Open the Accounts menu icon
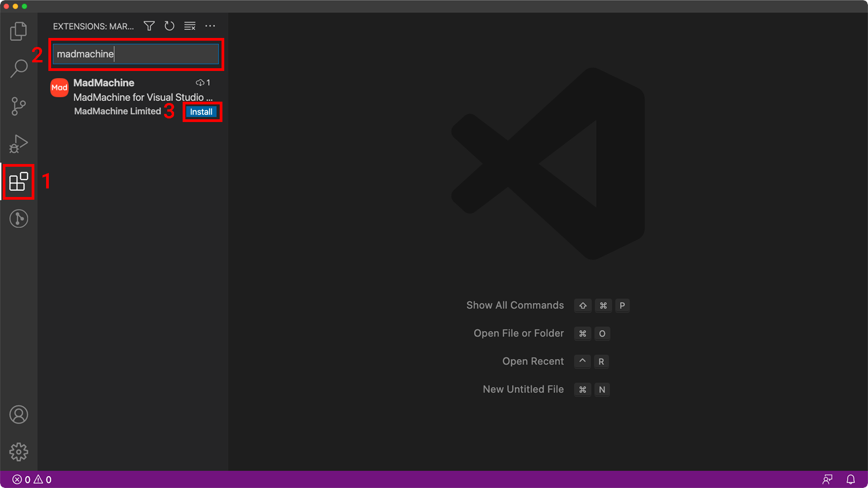This screenshot has width=868, height=488. tap(19, 414)
